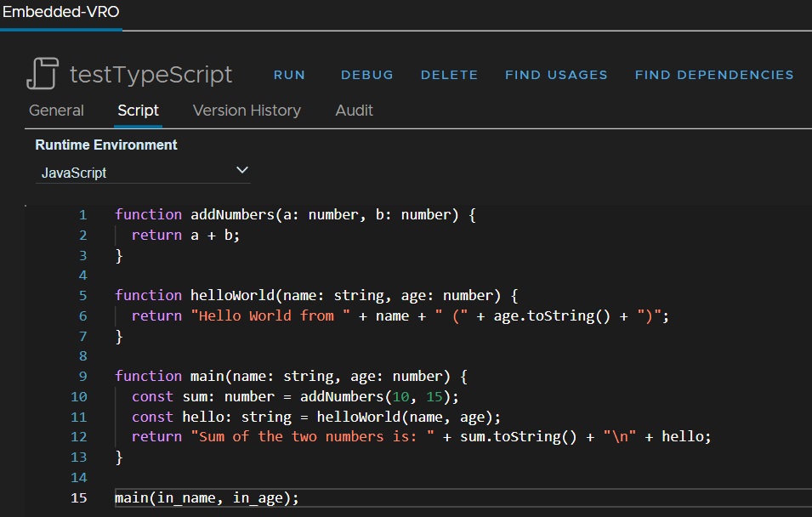Click line number 12 in the gutter
The image size is (812, 517).
pos(79,437)
